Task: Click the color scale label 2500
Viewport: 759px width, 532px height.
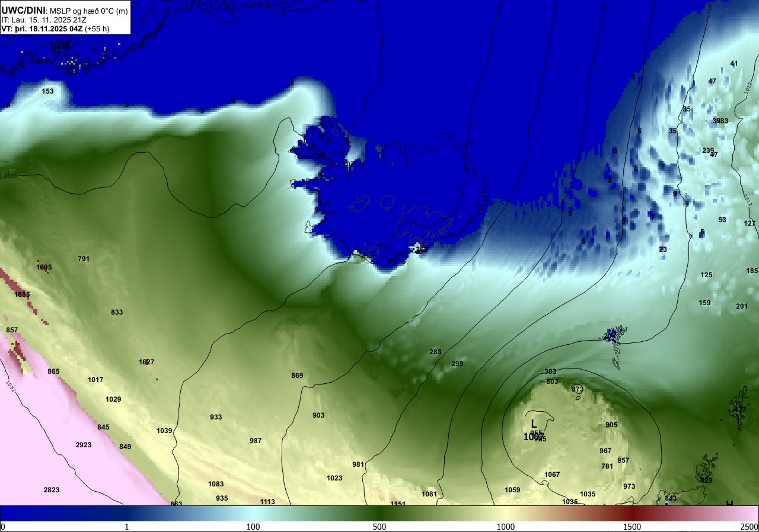Action: (x=750, y=527)
